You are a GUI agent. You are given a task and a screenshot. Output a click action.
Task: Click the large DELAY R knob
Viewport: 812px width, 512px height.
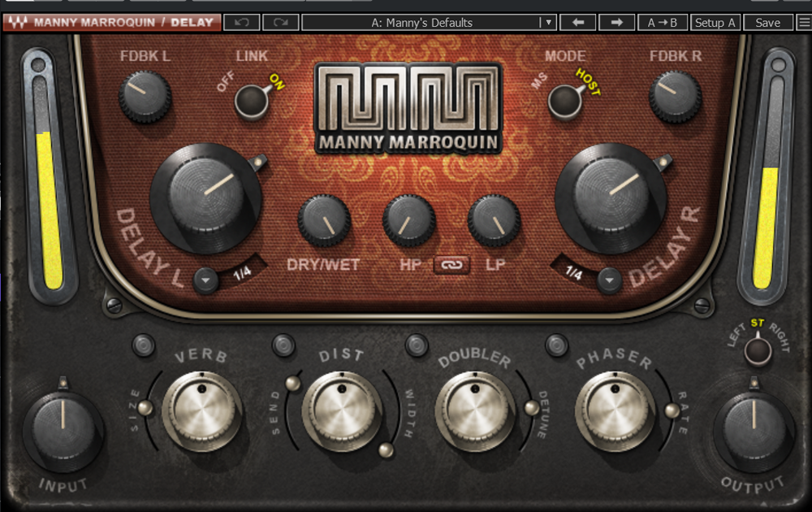611,197
